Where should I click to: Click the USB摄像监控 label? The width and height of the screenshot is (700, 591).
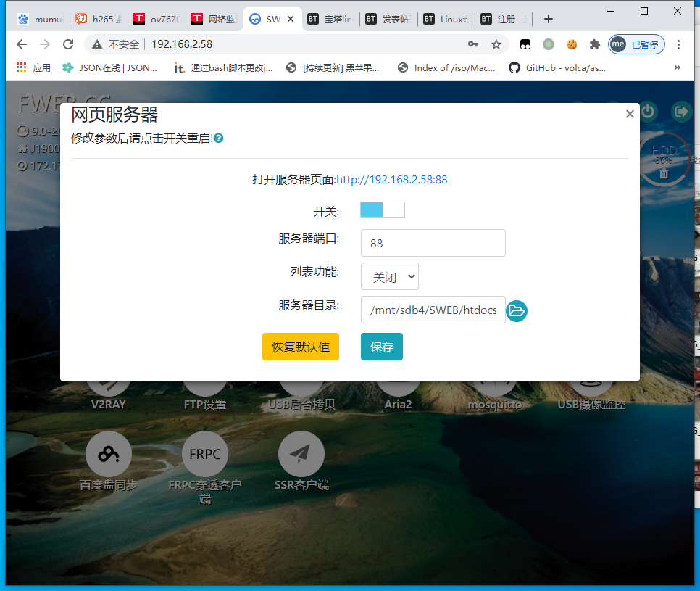click(591, 405)
